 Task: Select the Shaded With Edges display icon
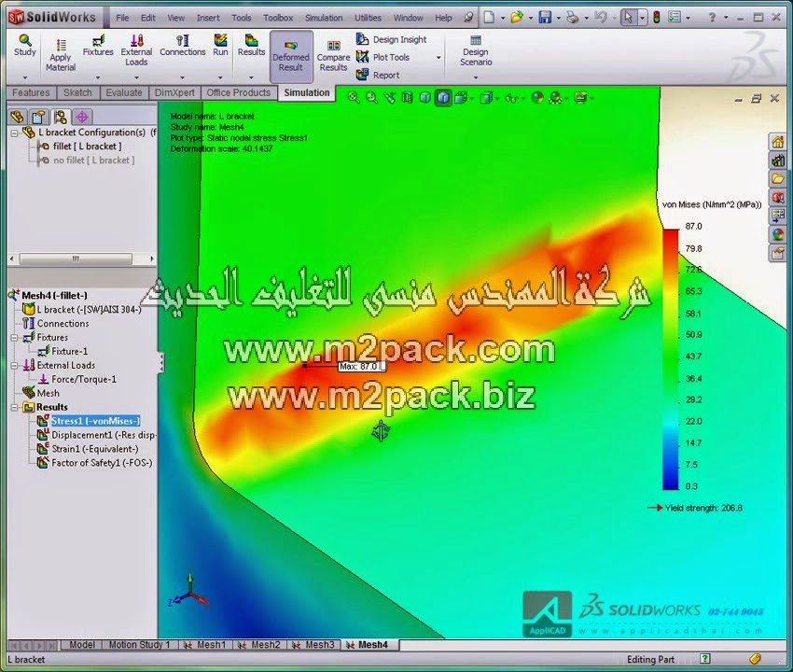(443, 98)
